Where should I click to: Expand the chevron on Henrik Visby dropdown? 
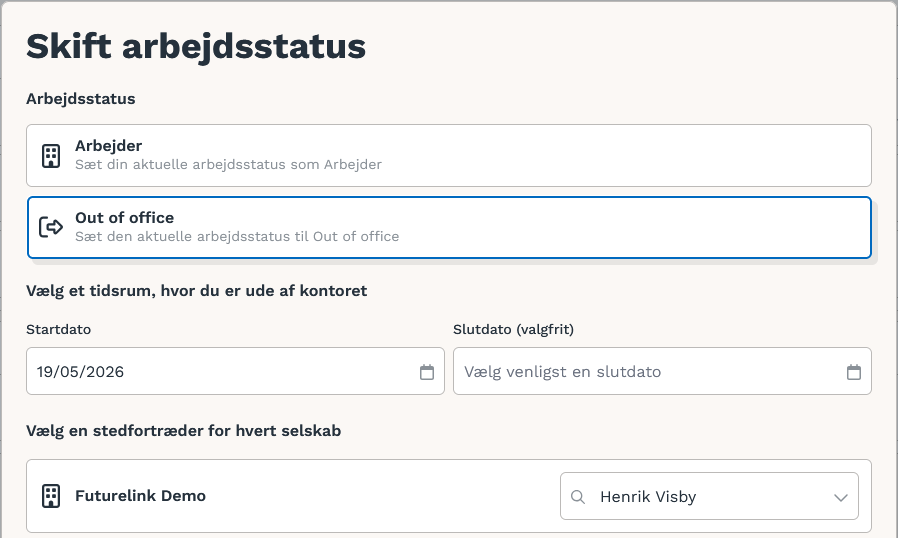point(841,497)
